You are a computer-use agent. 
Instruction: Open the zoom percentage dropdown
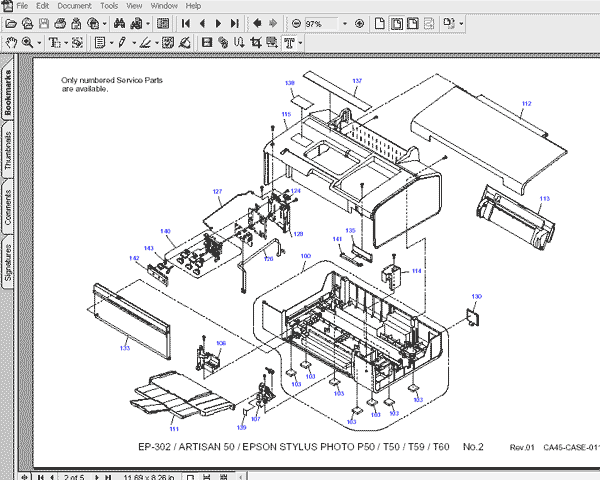(x=344, y=22)
